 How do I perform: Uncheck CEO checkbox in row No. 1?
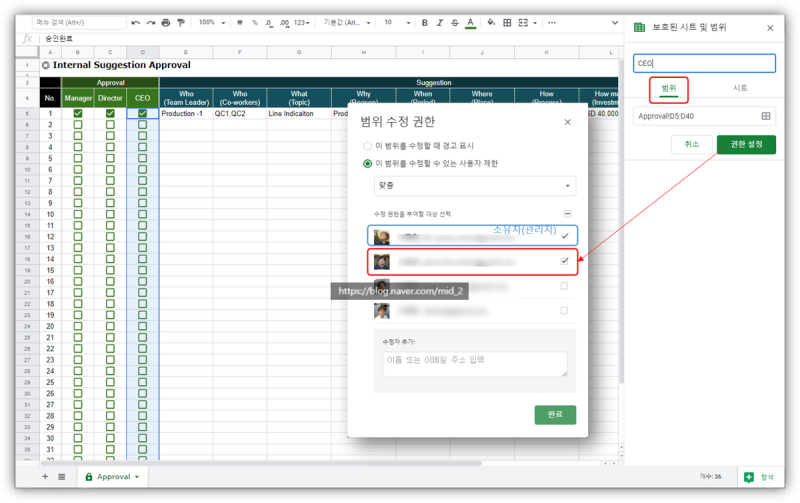[142, 113]
